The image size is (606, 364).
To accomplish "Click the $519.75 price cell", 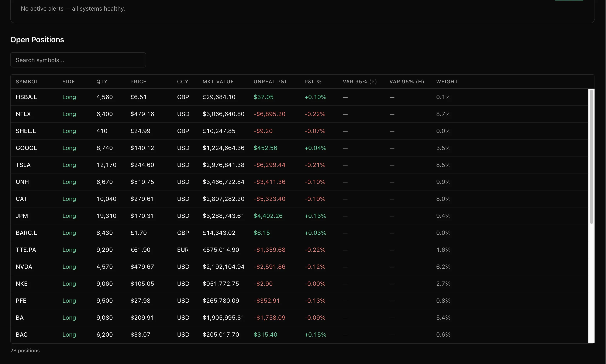I will tap(142, 182).
